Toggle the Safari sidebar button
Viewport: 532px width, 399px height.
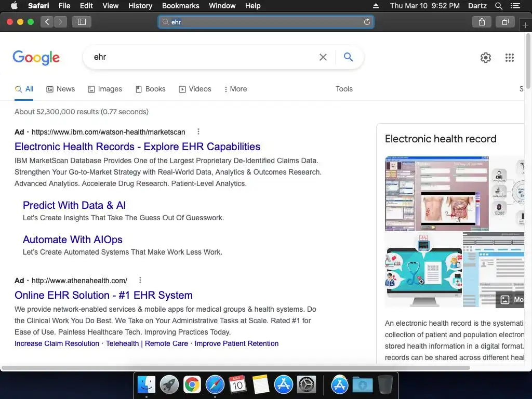82,22
